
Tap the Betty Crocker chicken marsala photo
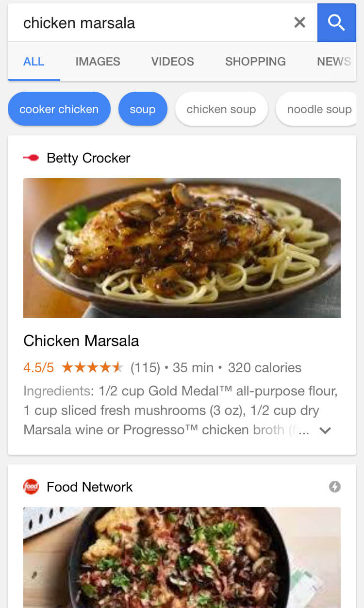coord(182,247)
